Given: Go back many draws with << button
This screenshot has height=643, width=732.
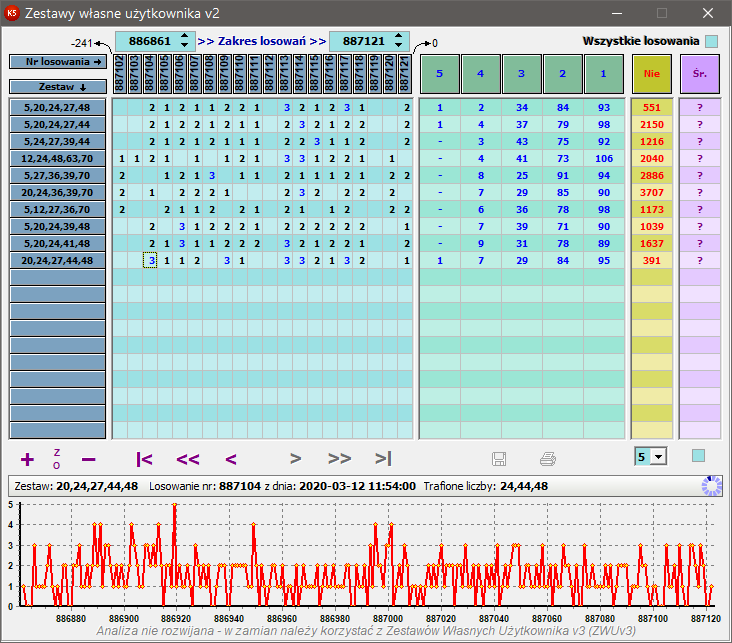Looking at the screenshot, I should [188, 459].
